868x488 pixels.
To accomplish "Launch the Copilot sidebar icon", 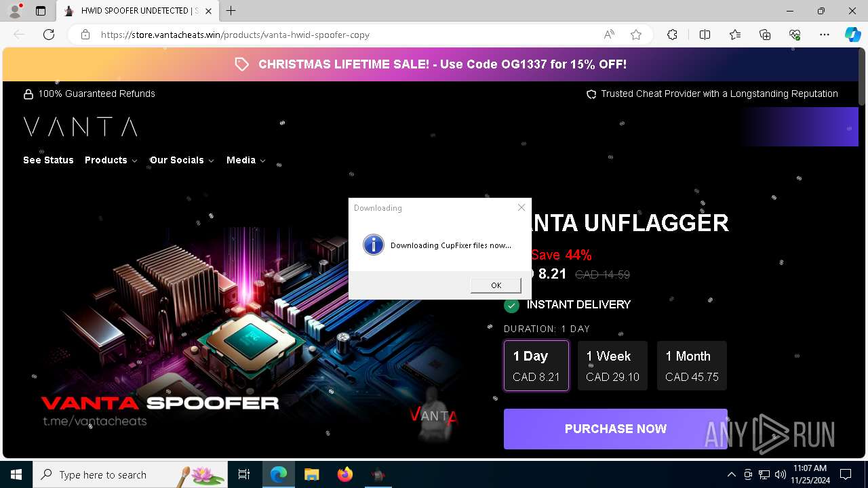I will tap(852, 35).
